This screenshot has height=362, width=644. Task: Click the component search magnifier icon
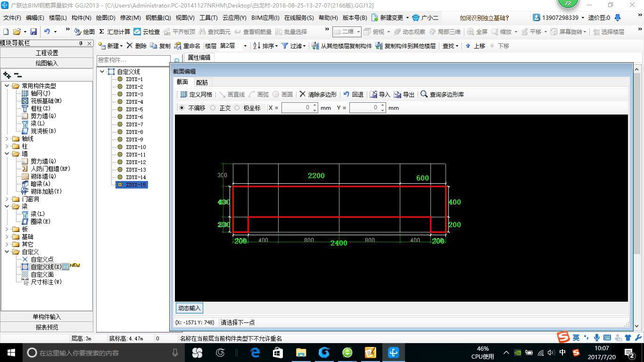click(177, 60)
